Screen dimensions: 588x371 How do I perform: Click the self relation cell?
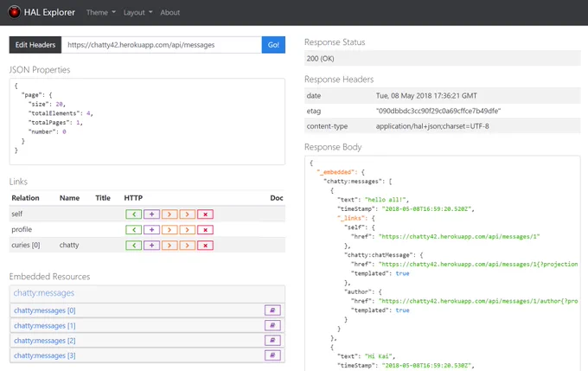pos(17,214)
